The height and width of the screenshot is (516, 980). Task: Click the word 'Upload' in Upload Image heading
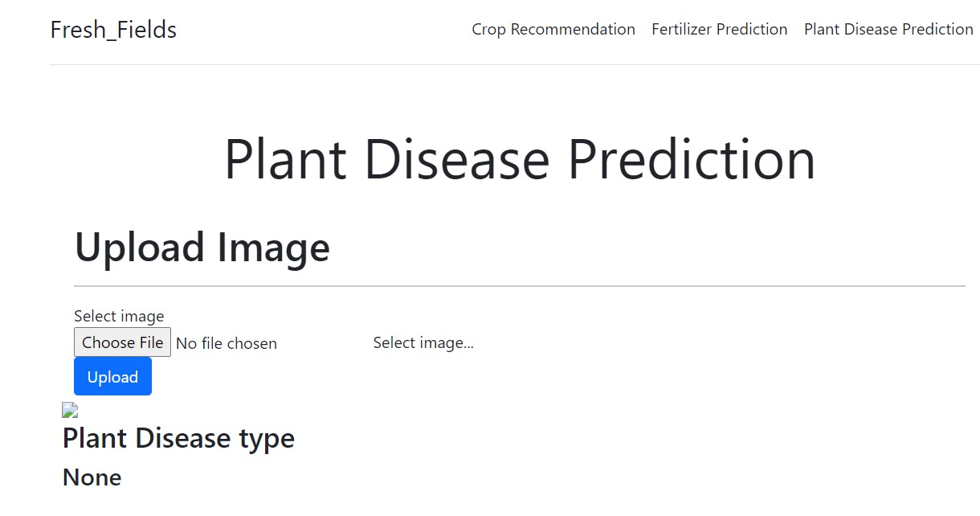[140, 248]
